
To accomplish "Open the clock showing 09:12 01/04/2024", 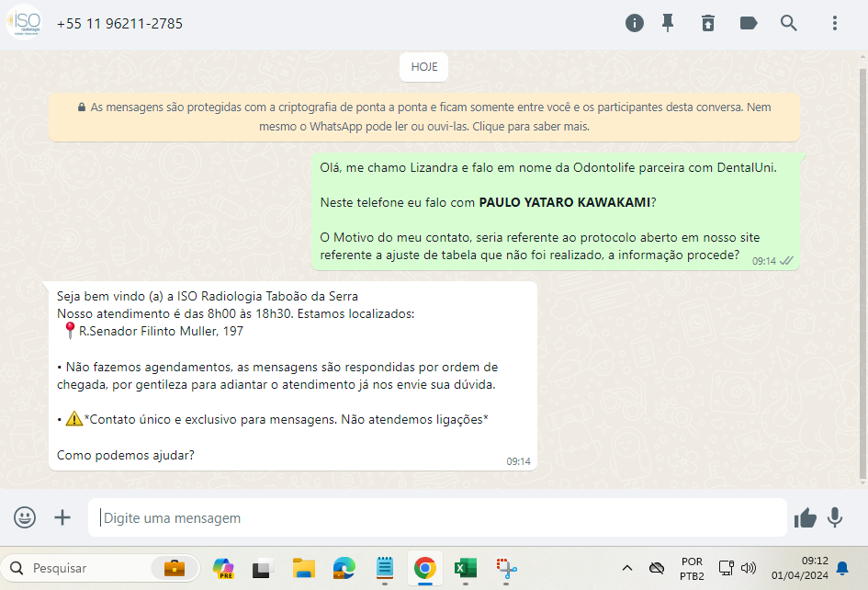I will point(800,568).
